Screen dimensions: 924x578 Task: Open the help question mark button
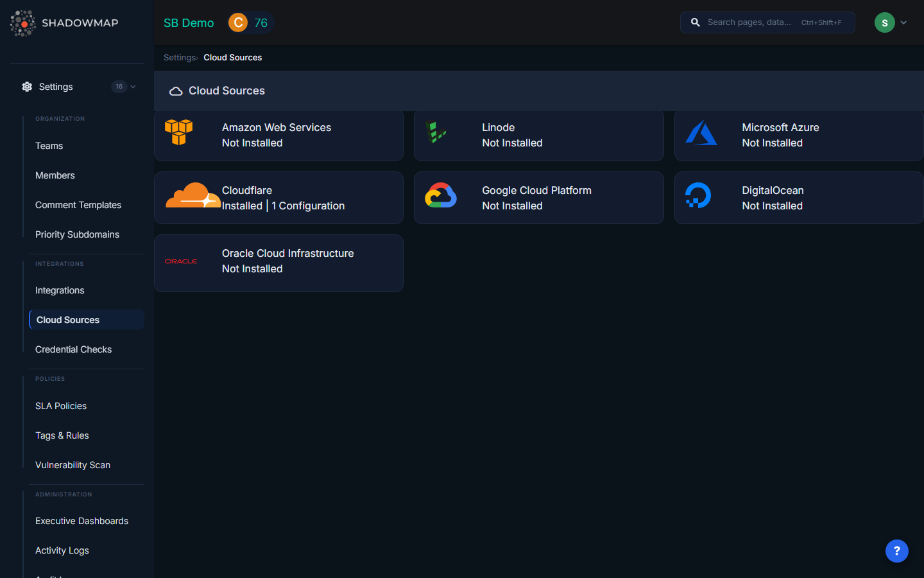point(896,551)
